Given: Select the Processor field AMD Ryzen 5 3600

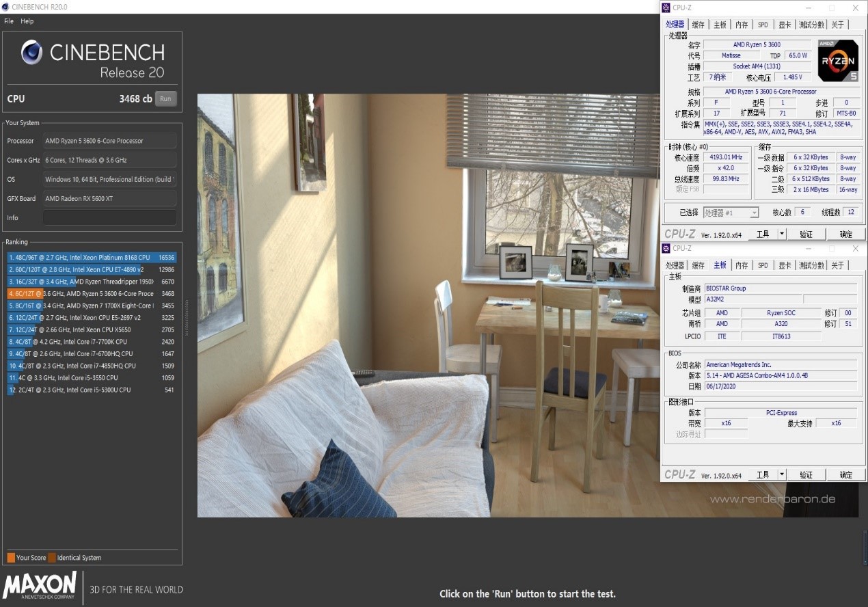Looking at the screenshot, I should [109, 141].
